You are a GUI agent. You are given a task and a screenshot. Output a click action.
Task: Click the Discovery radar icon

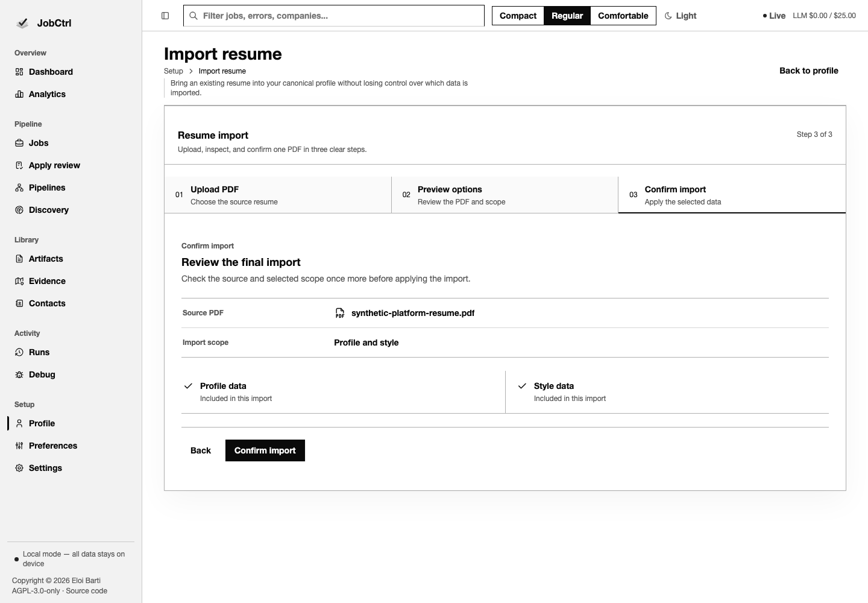tap(19, 210)
